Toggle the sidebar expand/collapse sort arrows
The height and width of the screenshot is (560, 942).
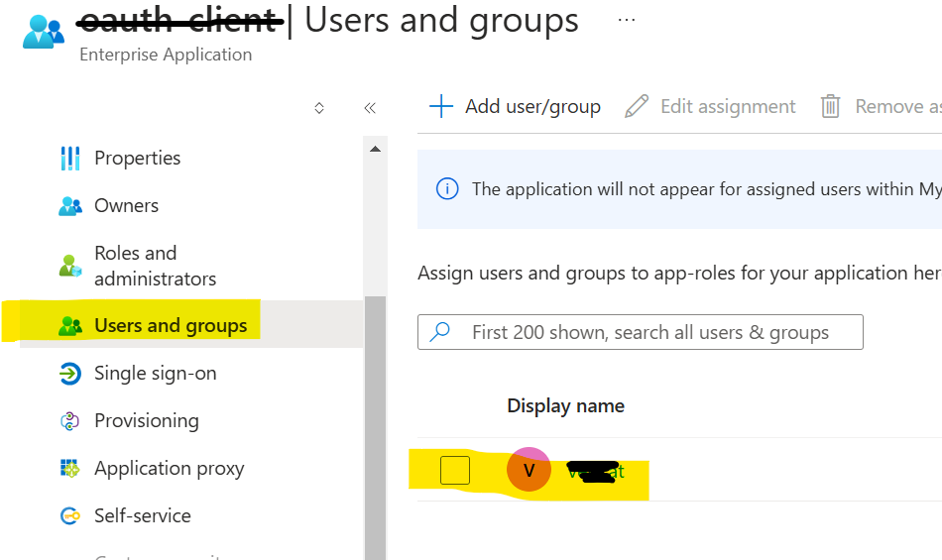coord(319,108)
